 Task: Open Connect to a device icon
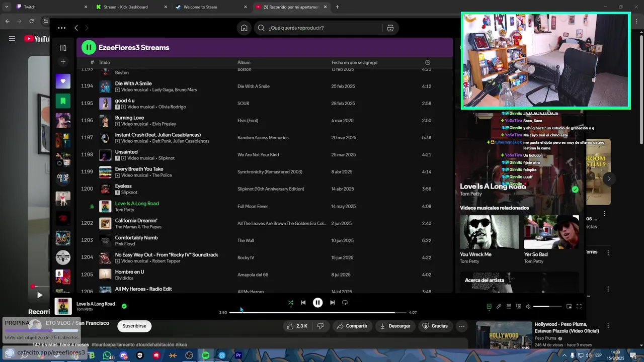tap(519, 306)
